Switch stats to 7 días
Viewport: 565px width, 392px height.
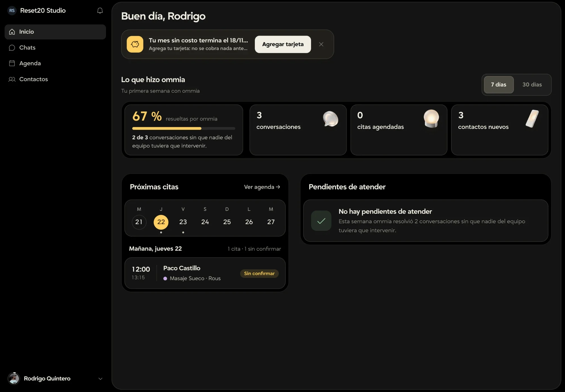coord(499,85)
